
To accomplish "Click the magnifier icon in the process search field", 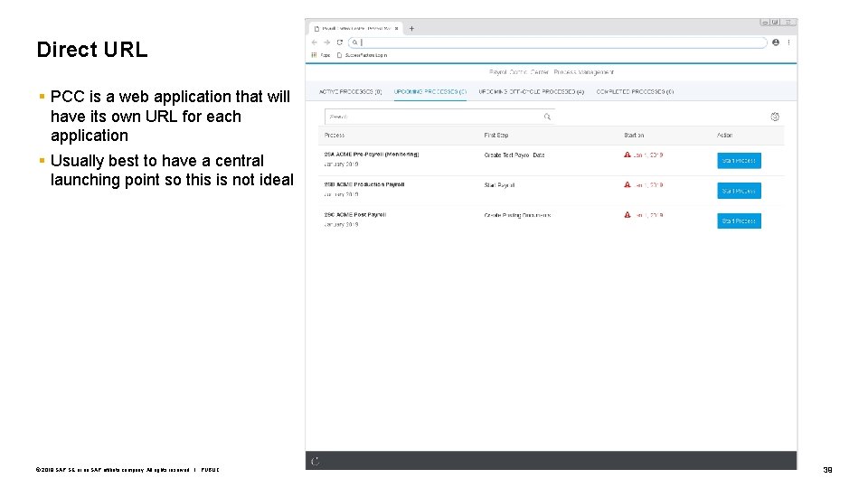I will coord(547,117).
